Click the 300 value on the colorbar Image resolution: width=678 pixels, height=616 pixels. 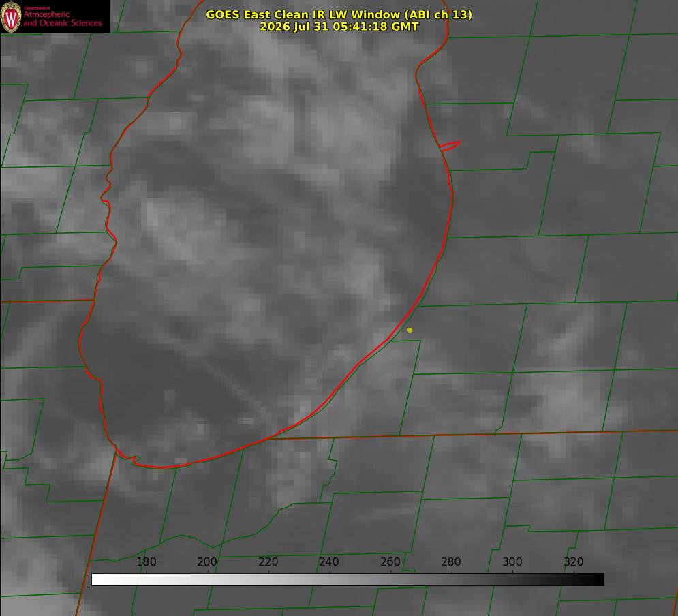coord(512,561)
